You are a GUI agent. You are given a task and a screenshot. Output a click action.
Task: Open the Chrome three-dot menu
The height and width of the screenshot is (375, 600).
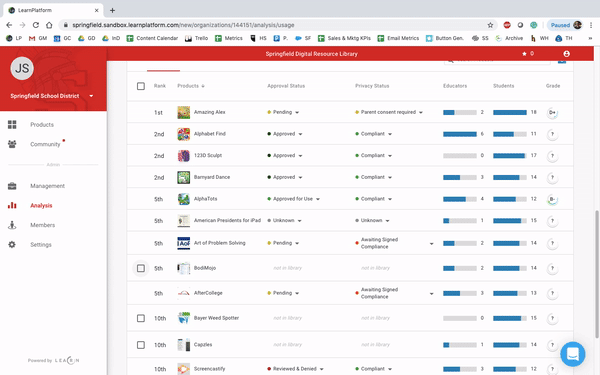591,25
